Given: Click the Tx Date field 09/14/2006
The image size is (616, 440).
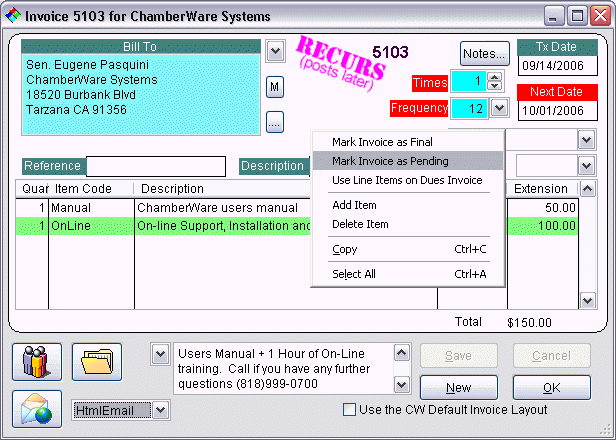Looking at the screenshot, I should 557,66.
